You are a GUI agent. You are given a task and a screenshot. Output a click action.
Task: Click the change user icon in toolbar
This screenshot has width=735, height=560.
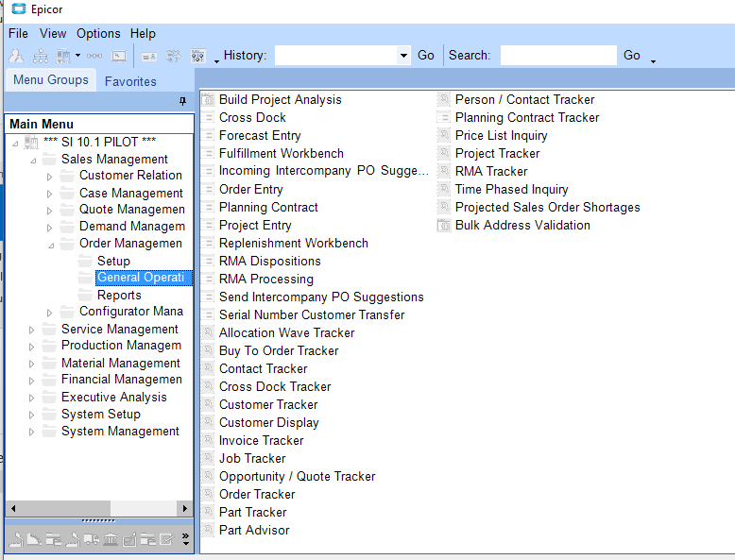pyautogui.click(x=16, y=57)
